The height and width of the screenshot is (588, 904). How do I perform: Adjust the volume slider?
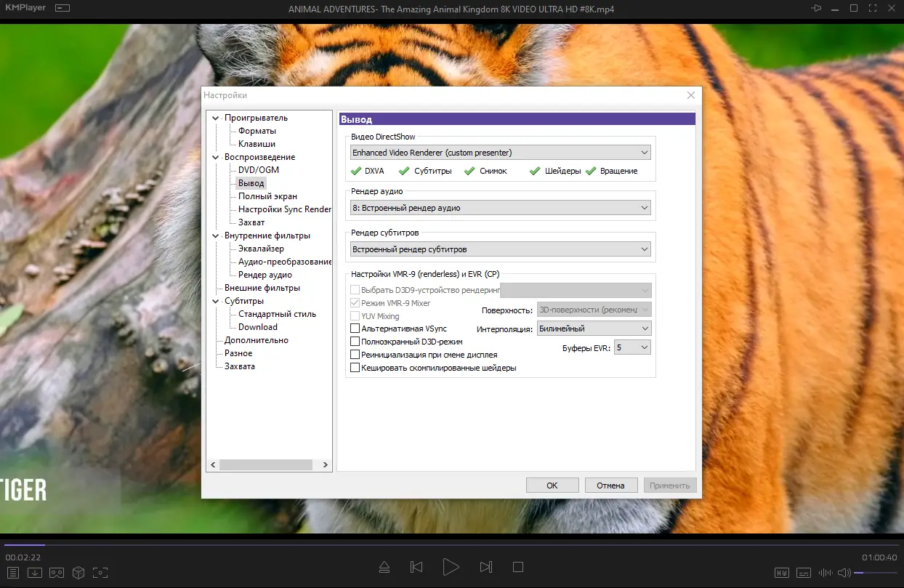pos(876,573)
